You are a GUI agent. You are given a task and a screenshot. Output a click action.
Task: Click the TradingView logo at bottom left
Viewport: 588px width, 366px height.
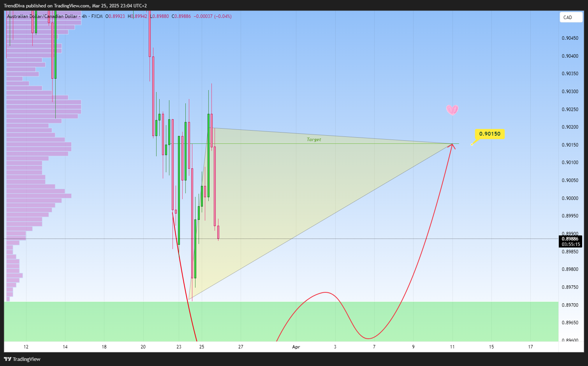pyautogui.click(x=22, y=359)
